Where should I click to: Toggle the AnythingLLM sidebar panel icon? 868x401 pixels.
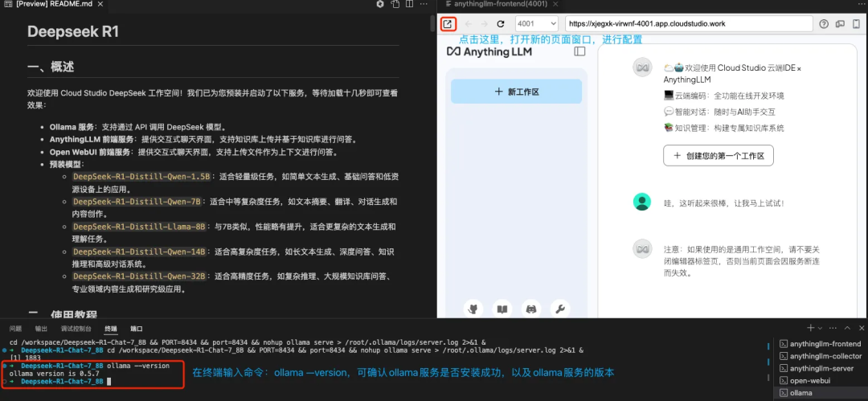tap(579, 51)
